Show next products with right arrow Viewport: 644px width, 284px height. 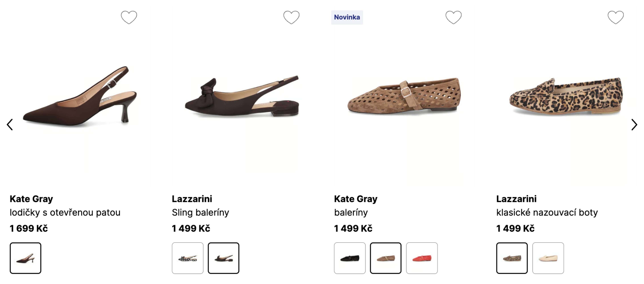pyautogui.click(x=634, y=125)
